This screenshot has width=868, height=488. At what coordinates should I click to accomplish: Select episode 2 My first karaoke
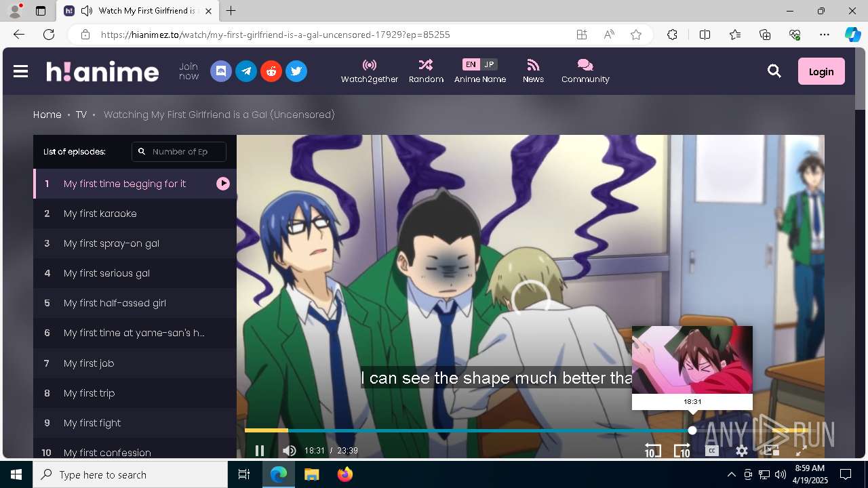(x=135, y=213)
